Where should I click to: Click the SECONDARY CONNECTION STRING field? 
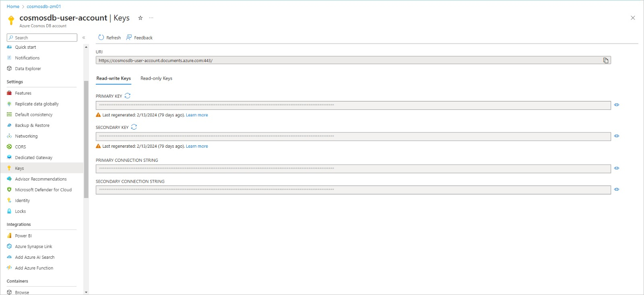tap(353, 190)
